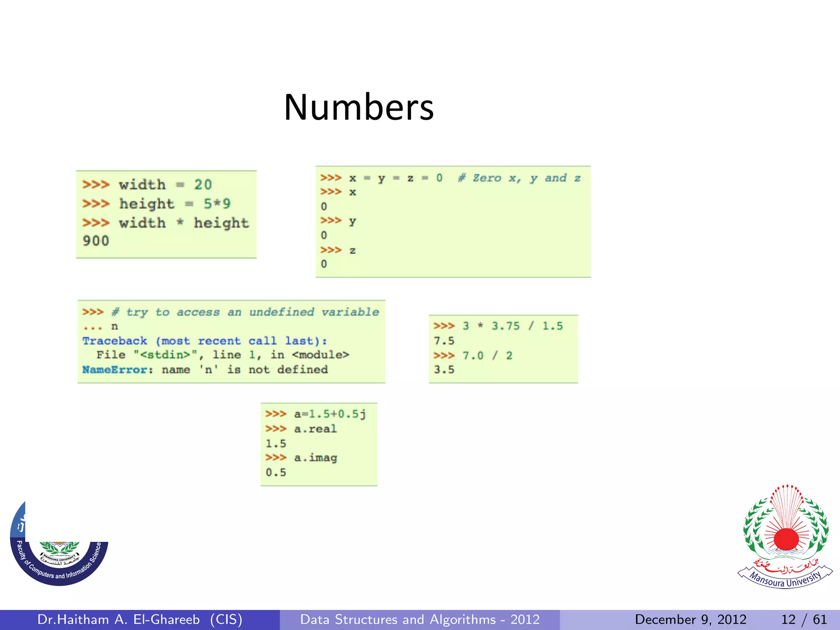840x630 pixels.
Task: Click the expression '3 * 3.75 / 1.5'
Action: click(x=513, y=326)
